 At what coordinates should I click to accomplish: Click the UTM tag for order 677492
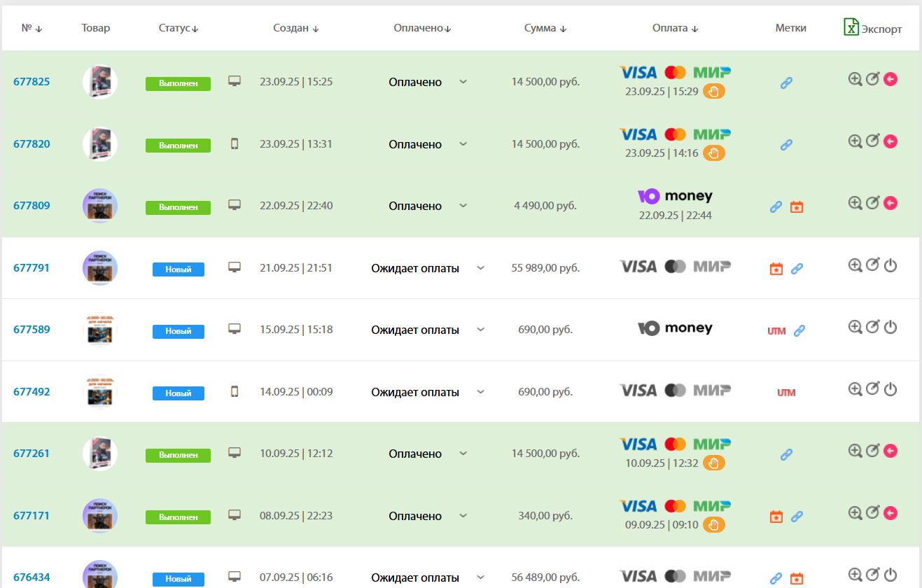pyautogui.click(x=786, y=393)
